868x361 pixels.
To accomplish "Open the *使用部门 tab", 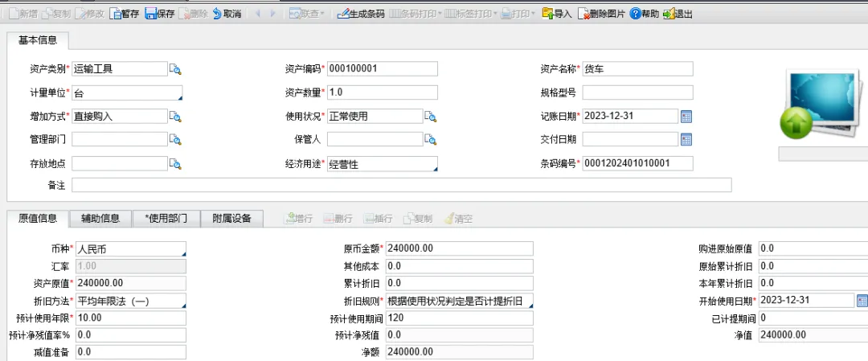I will point(166,218).
